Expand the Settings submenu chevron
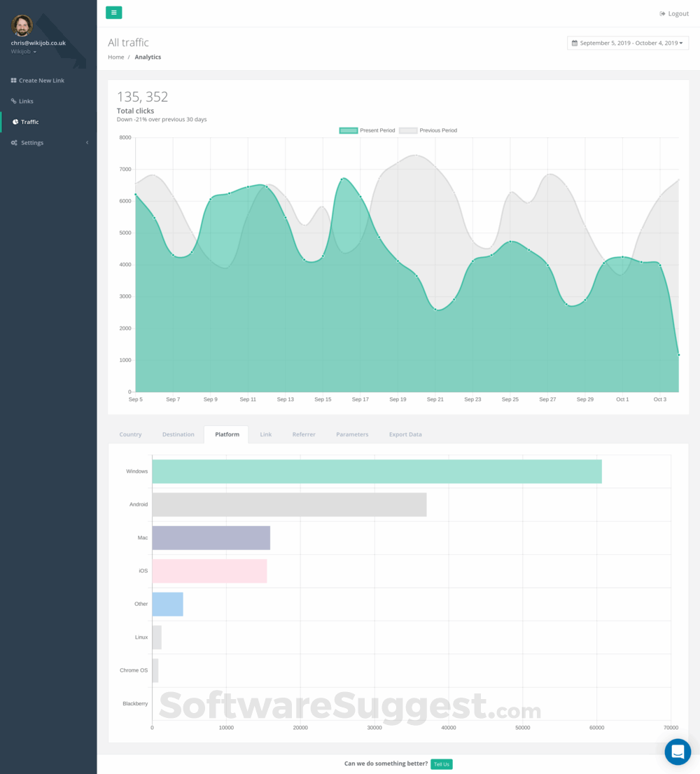This screenshot has width=700, height=774. 87,142
